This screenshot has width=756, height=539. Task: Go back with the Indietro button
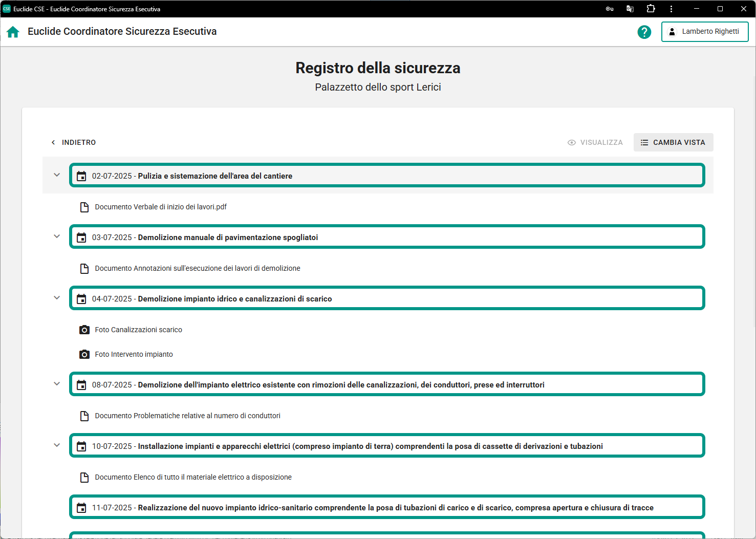[73, 142]
